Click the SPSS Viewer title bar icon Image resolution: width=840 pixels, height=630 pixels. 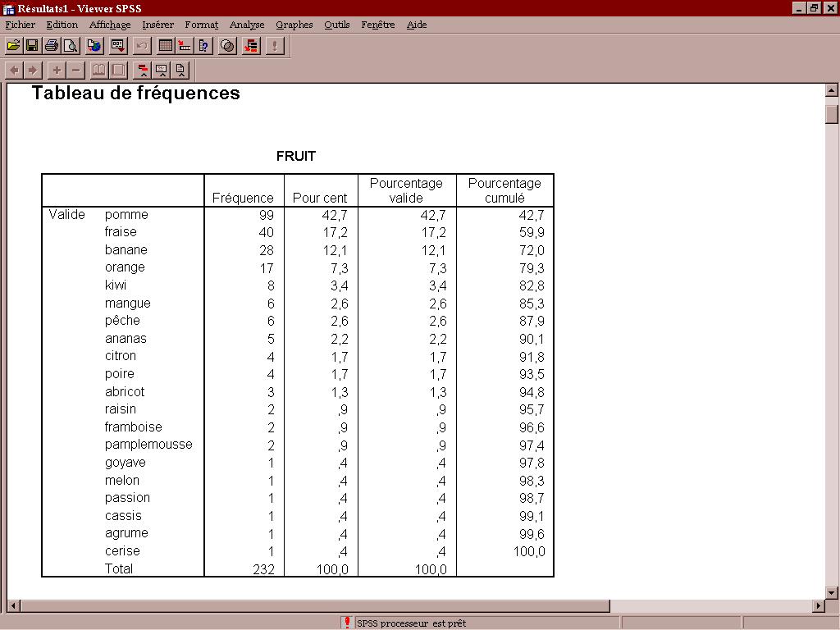[x=8, y=8]
